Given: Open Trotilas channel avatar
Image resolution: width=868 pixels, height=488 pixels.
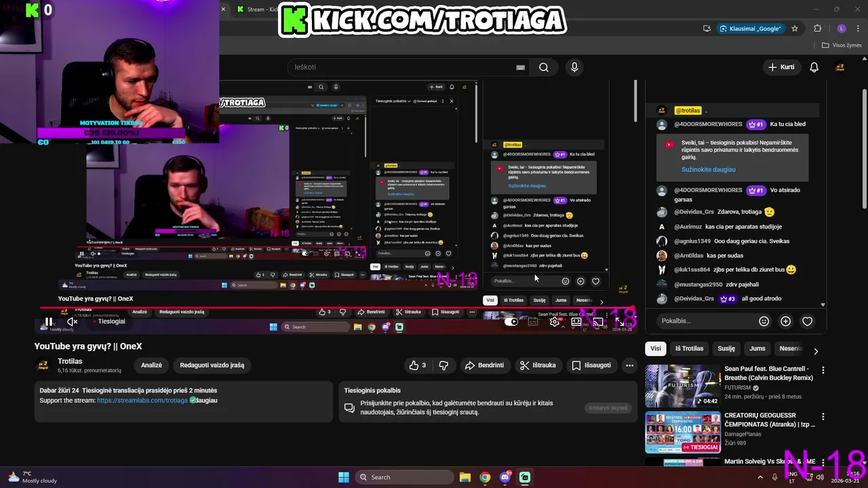Looking at the screenshot, I should 43,365.
